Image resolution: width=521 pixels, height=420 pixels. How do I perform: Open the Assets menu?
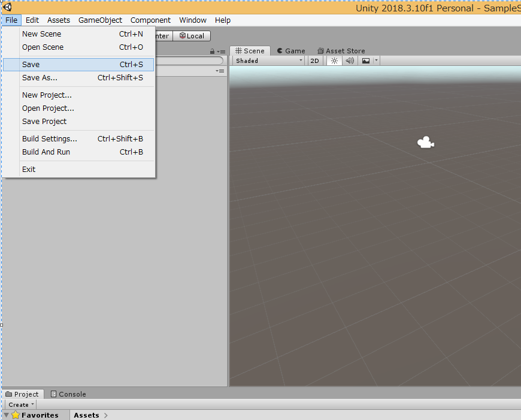(59, 20)
